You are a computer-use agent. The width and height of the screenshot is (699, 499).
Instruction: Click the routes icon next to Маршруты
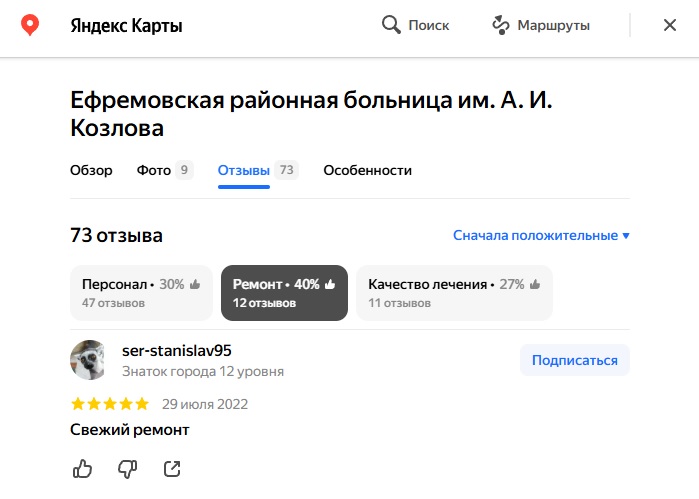[501, 25]
